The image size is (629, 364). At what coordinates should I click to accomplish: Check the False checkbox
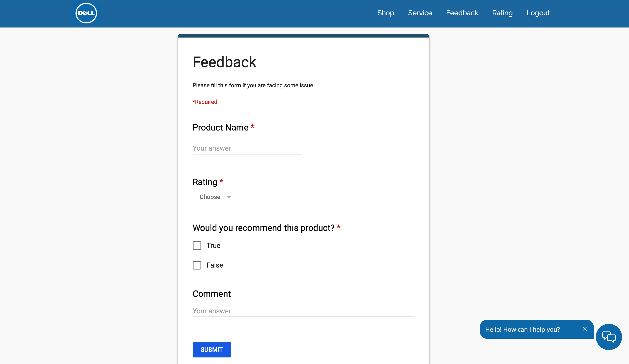coord(197,265)
